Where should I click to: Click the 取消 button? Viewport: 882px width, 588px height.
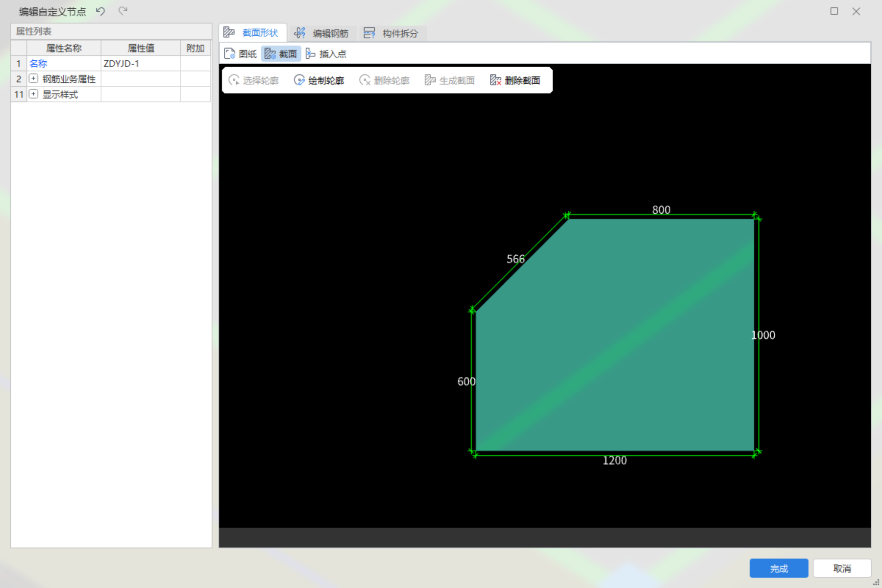point(842,568)
